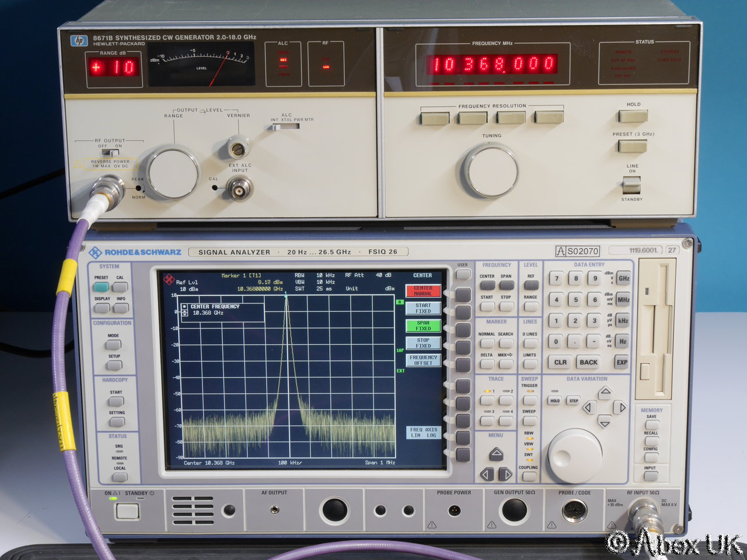
Task: Flip the Line On/Standby switch
Action: pyautogui.click(x=631, y=185)
